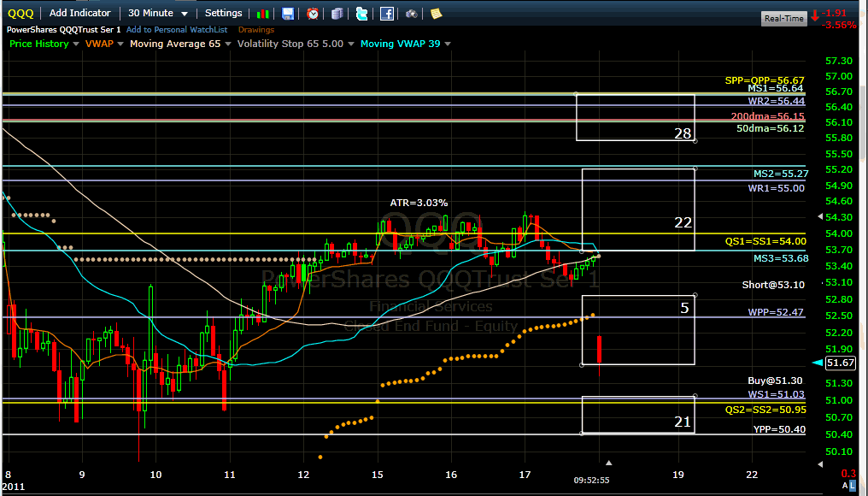Click the Buy@51.30 annotation
Screen dimensions: 868x496
point(775,381)
